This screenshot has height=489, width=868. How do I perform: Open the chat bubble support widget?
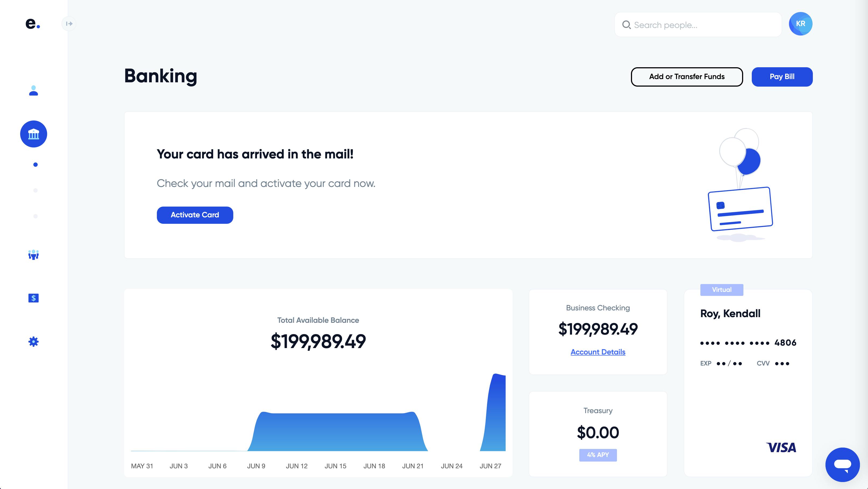coord(842,465)
